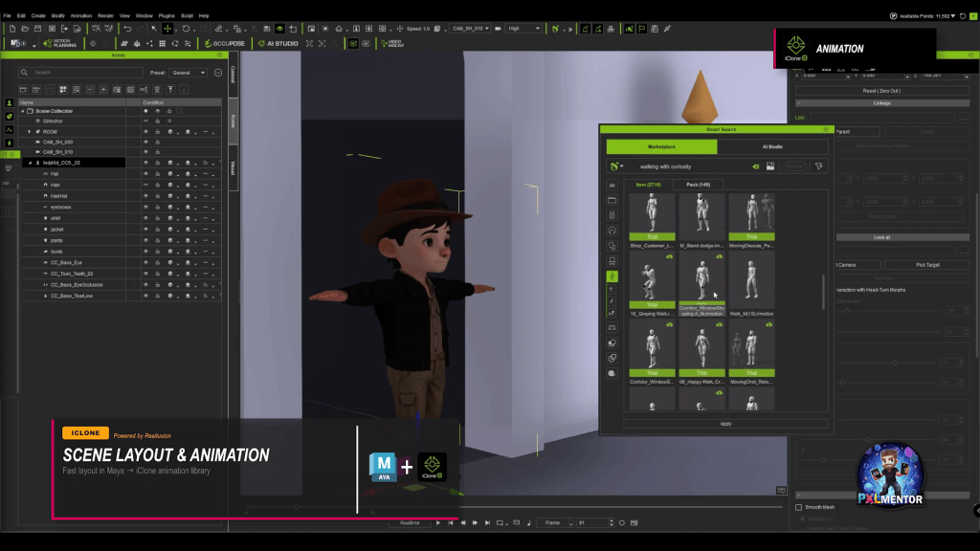Toggle visibility of the jacket item
This screenshot has height=551, width=980.
click(x=145, y=230)
